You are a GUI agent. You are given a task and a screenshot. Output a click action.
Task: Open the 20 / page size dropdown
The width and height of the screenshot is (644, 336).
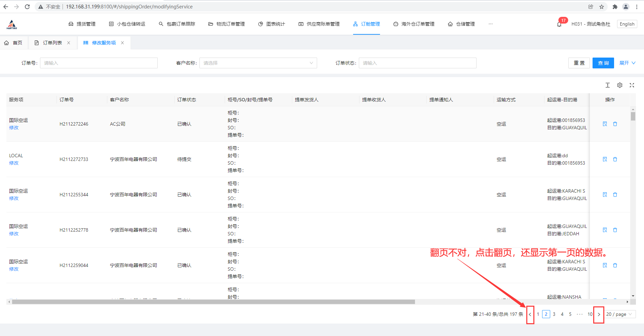point(620,314)
